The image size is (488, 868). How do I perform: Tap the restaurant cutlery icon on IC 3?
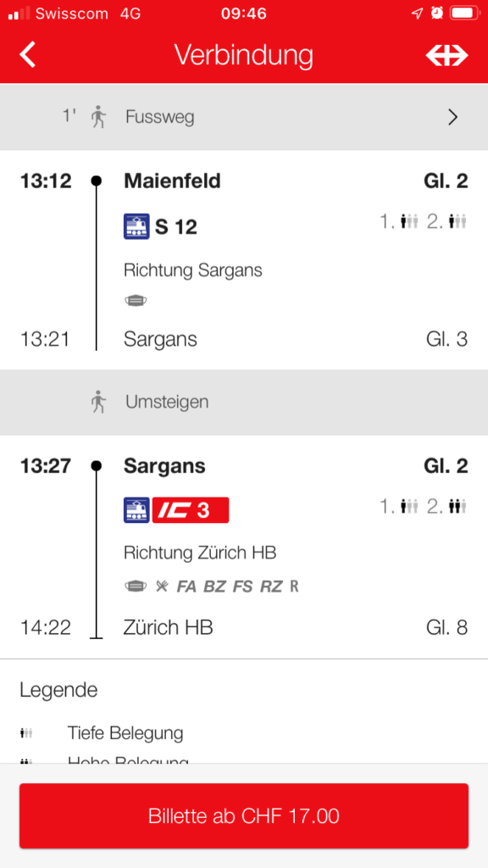(162, 587)
